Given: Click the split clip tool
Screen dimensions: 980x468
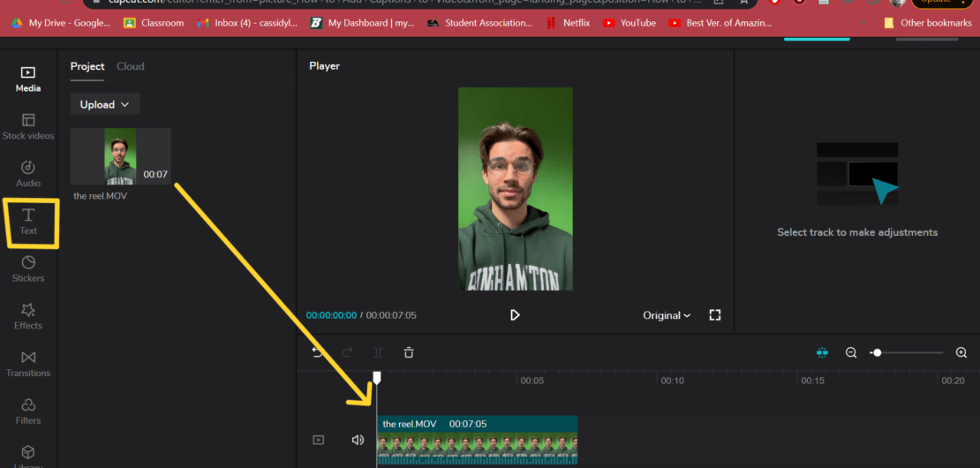Looking at the screenshot, I should tap(378, 352).
